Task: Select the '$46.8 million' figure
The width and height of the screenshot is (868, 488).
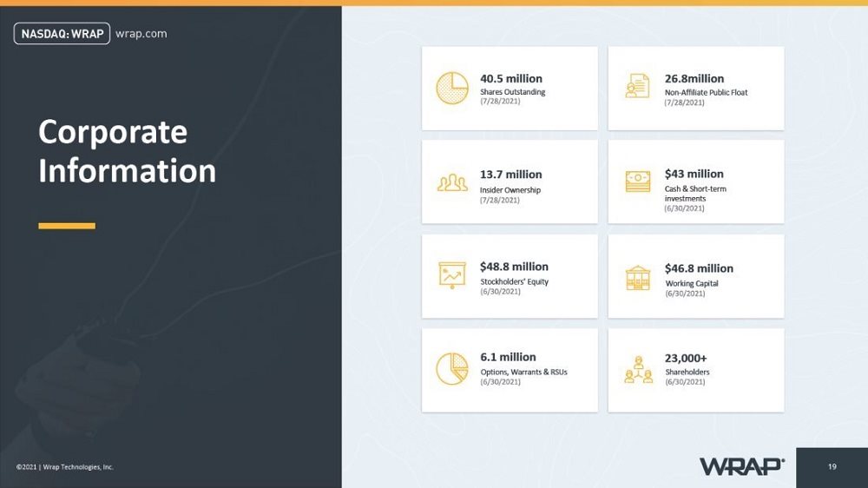Action: pos(699,268)
